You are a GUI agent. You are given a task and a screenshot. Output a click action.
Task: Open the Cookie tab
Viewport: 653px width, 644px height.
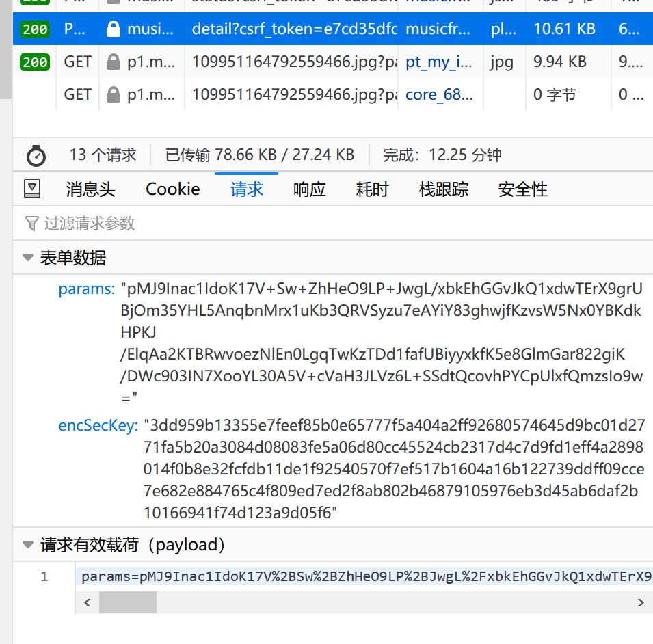pos(173,189)
